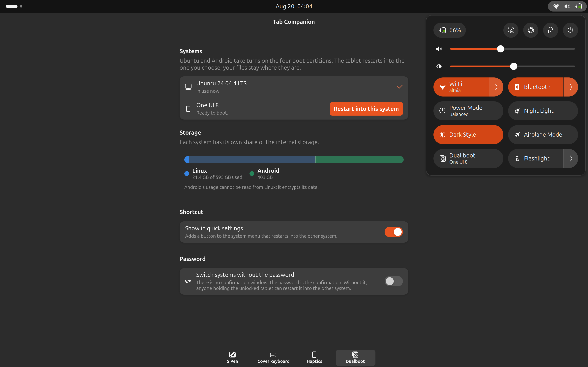Switch to the Cover keyboard tab

pyautogui.click(x=273, y=358)
